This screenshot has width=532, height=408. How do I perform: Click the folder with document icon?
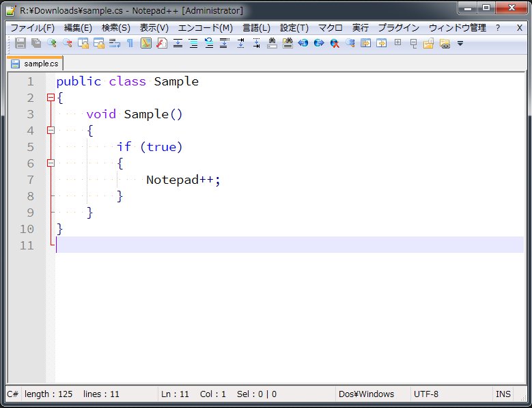point(428,43)
